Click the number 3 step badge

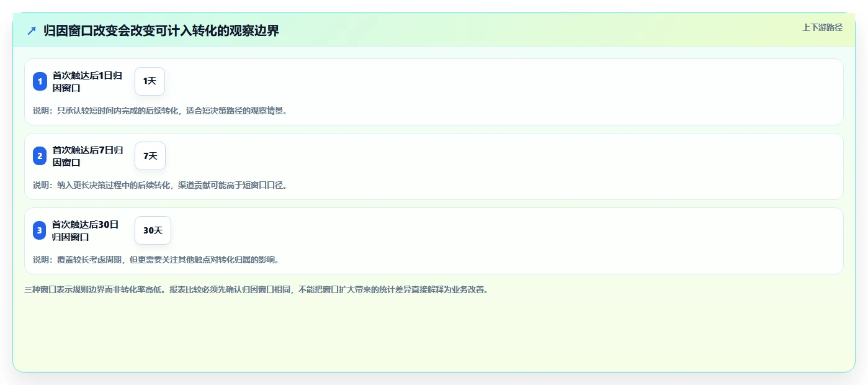pyautogui.click(x=40, y=230)
